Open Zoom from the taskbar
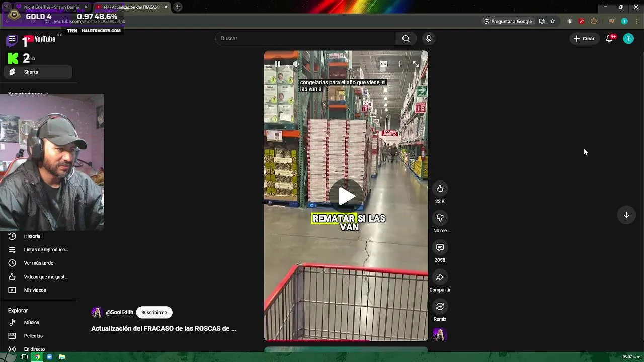This screenshot has width=644, height=362. pyautogui.click(x=49, y=357)
